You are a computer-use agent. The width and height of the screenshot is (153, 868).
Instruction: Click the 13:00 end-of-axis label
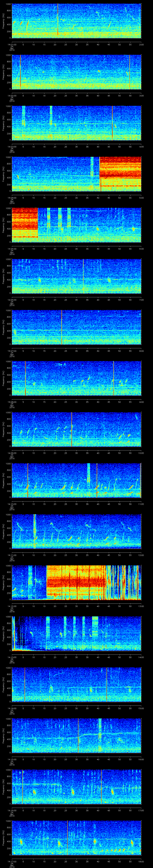141,606
